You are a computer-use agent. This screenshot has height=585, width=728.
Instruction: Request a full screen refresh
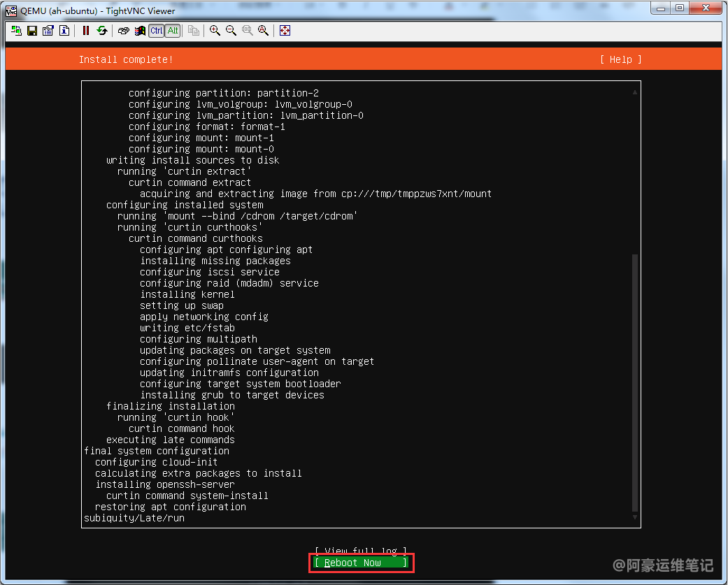pos(102,31)
